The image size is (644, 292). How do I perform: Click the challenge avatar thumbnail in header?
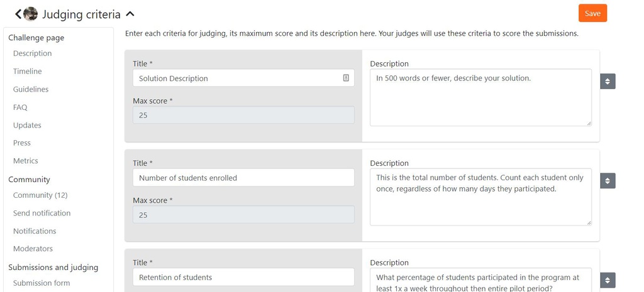click(x=30, y=14)
